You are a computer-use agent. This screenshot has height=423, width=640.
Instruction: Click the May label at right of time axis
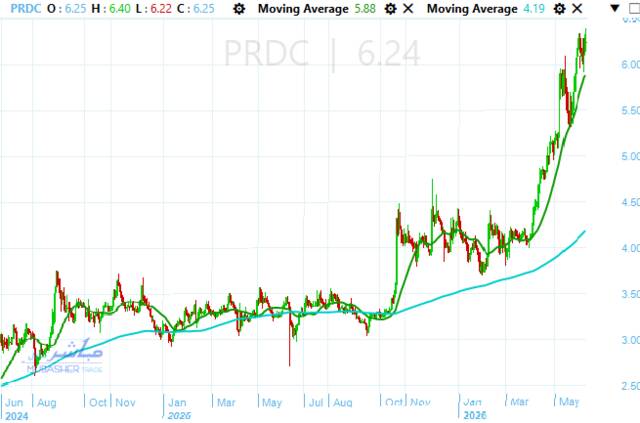click(569, 402)
